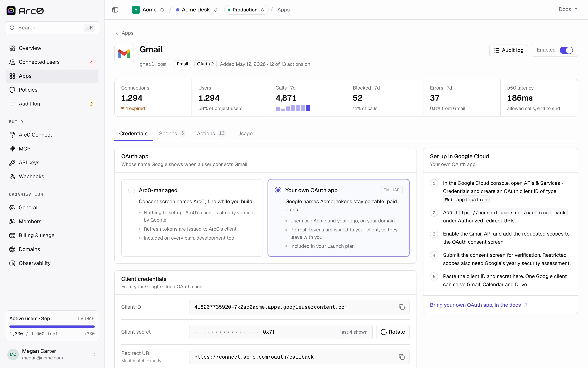
Task: Click the ArcO Connect icon
Action: point(12,135)
